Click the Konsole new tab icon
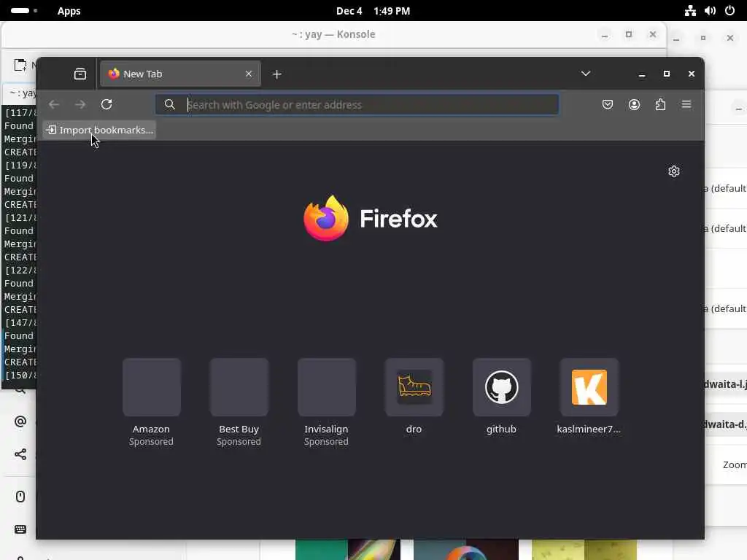The width and height of the screenshot is (747, 560). pyautogui.click(x=20, y=65)
